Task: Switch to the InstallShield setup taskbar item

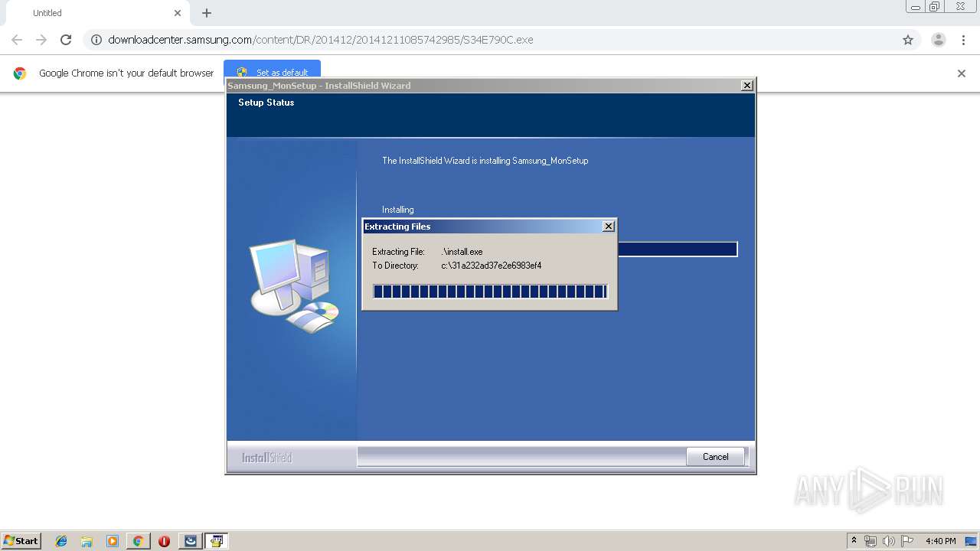Action: 217,541
